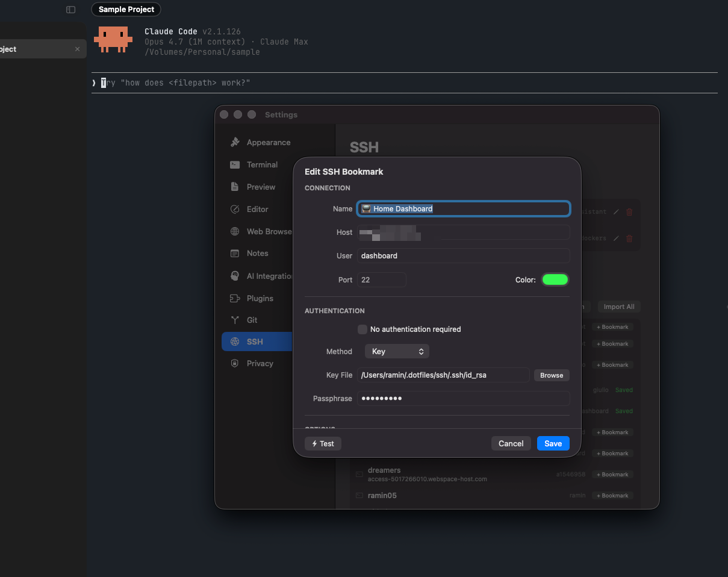
Task: Open Terminal settings via its prompt icon
Action: pyautogui.click(x=235, y=164)
